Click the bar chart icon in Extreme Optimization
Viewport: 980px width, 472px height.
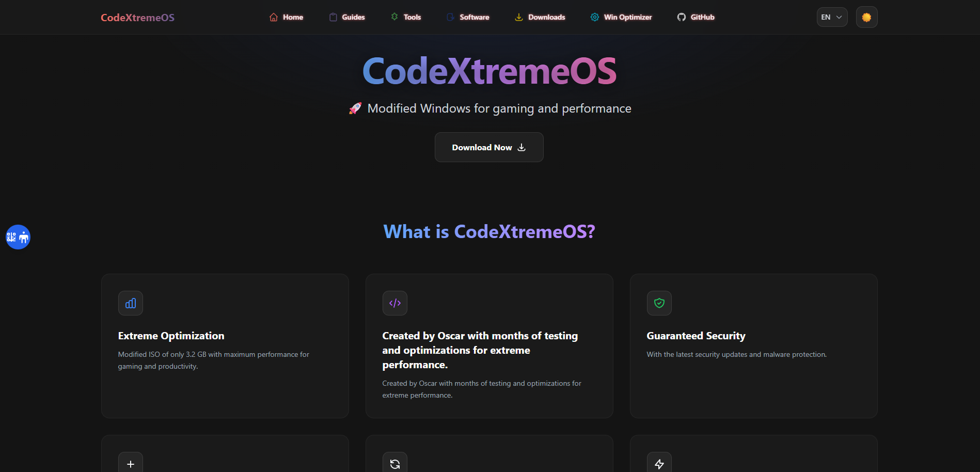(131, 303)
